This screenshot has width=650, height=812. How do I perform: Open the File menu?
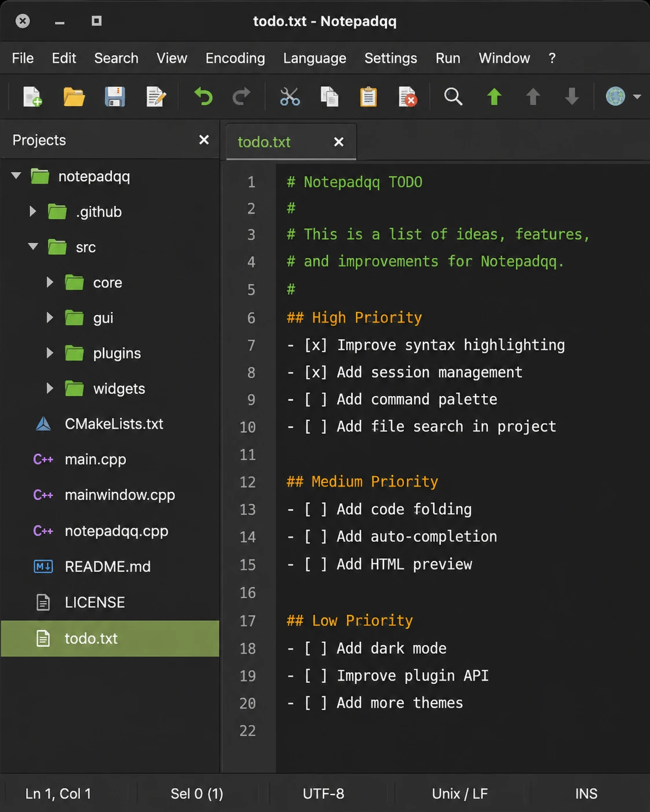[x=23, y=58]
